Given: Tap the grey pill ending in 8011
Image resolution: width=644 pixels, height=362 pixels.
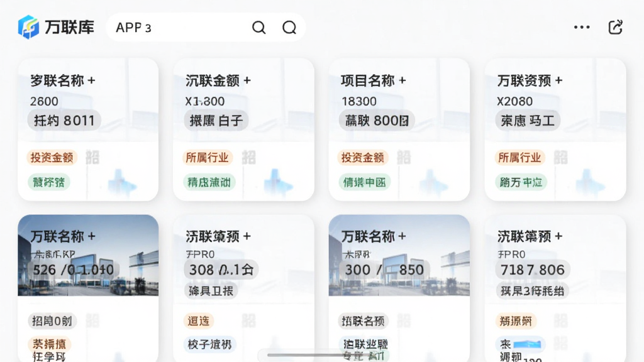Looking at the screenshot, I should (64, 120).
